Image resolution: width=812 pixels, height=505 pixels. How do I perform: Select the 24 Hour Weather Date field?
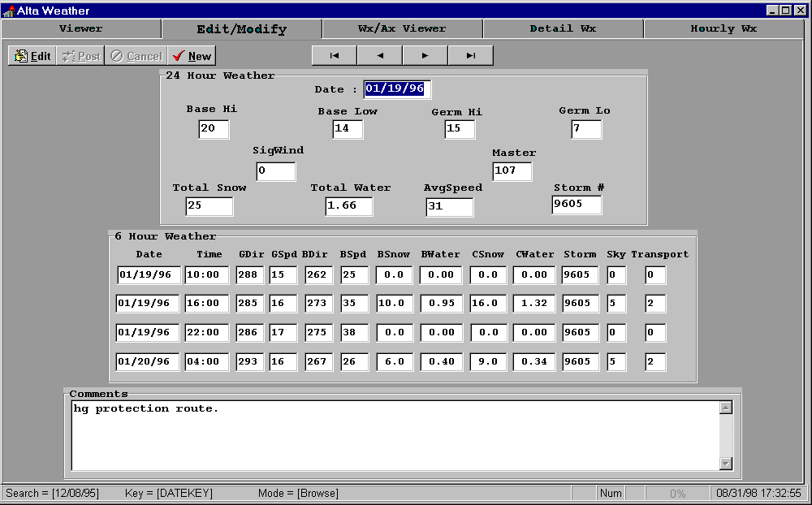(x=396, y=89)
